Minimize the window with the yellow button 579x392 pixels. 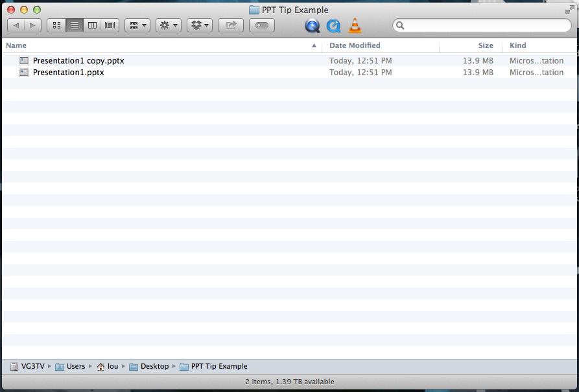[x=24, y=10]
